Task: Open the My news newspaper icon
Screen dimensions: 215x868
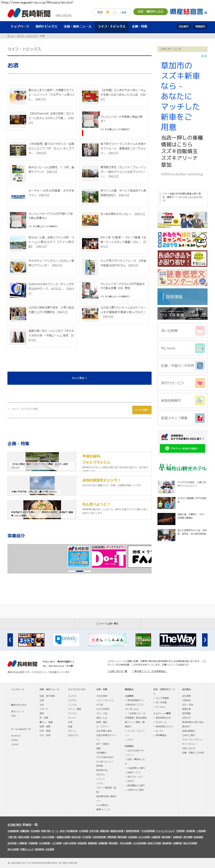Action: click(200, 348)
